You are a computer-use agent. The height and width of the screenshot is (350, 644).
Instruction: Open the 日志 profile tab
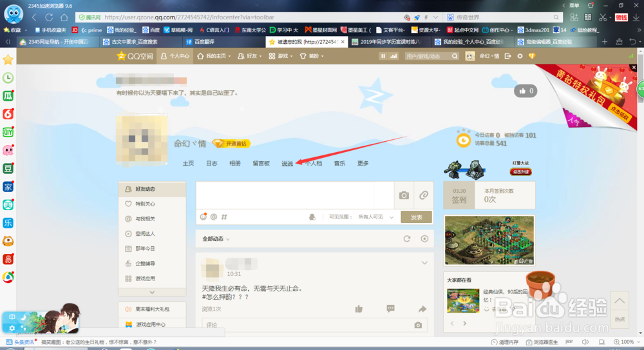click(x=211, y=163)
